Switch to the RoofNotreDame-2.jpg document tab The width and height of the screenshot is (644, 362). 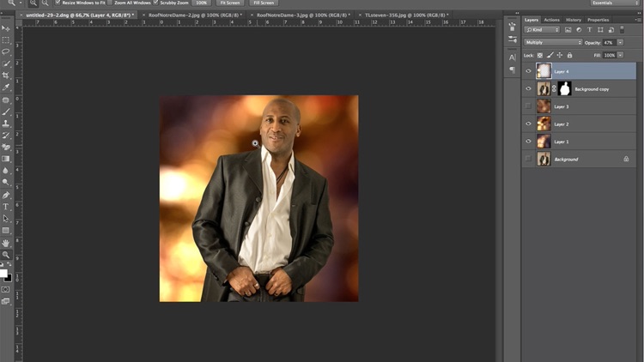click(x=195, y=15)
